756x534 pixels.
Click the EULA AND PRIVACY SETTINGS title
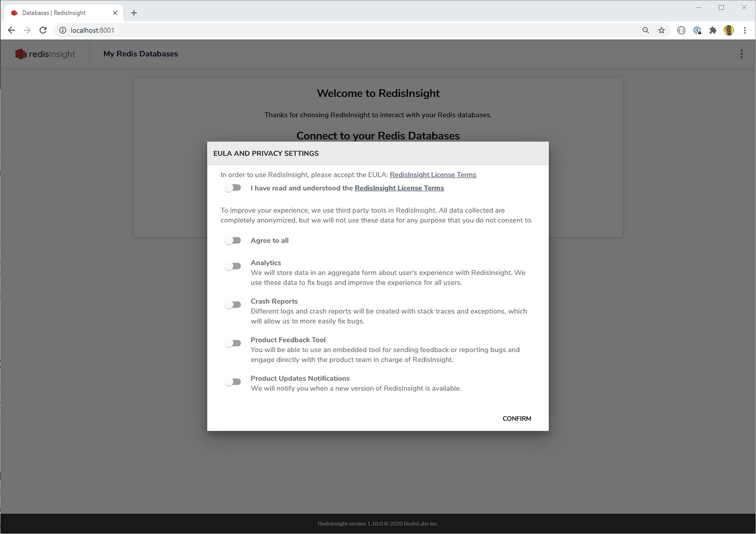266,153
